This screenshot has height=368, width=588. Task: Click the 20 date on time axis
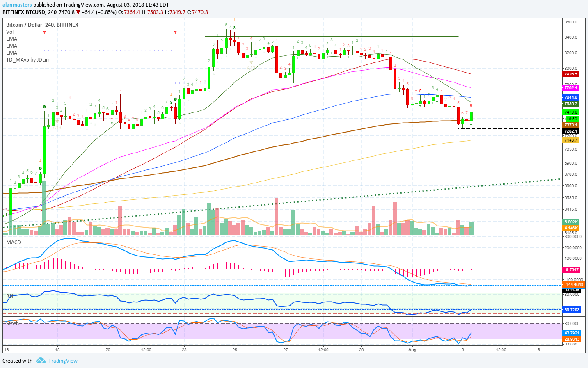[108, 350]
